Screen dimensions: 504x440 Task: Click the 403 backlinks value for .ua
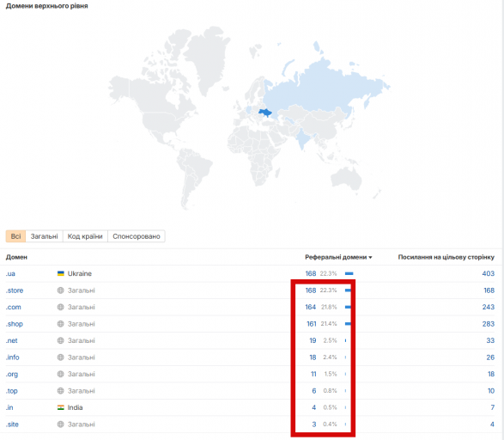489,274
